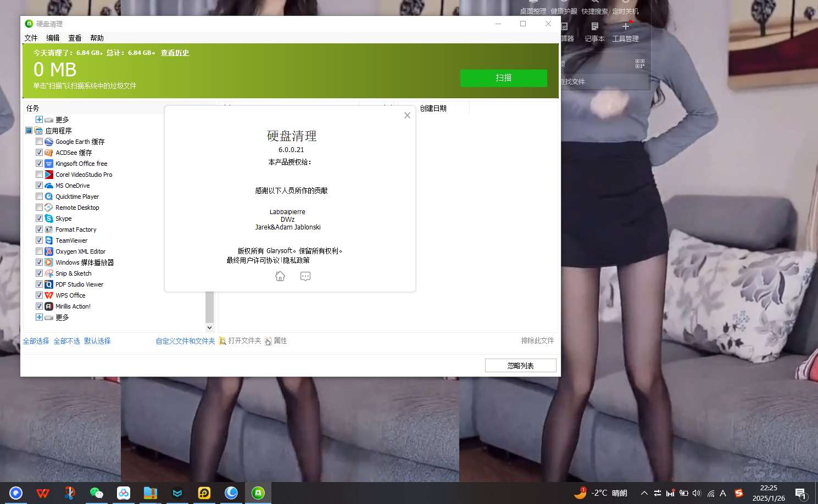818x504 pixels.
Task: Expand the 更多 node above 应用程序
Action: (39, 120)
